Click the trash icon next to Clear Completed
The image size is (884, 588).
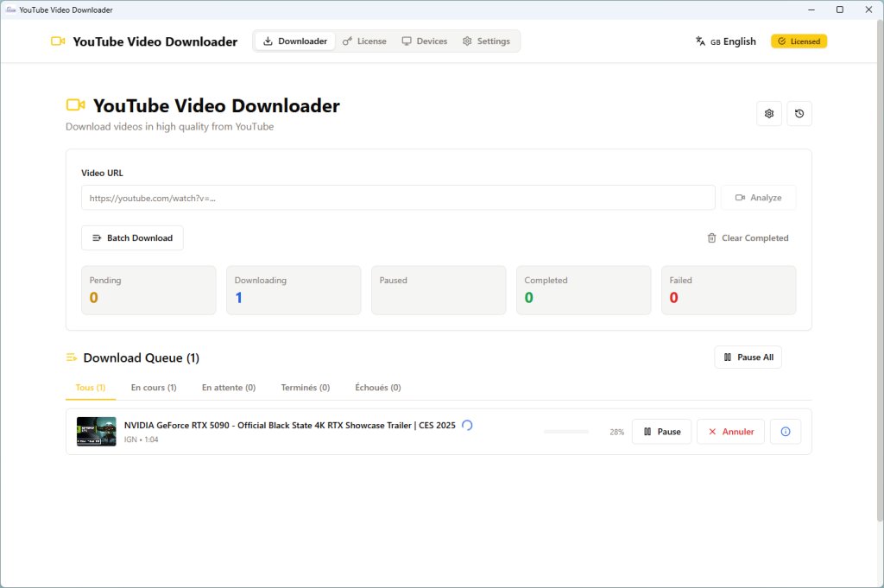(710, 237)
